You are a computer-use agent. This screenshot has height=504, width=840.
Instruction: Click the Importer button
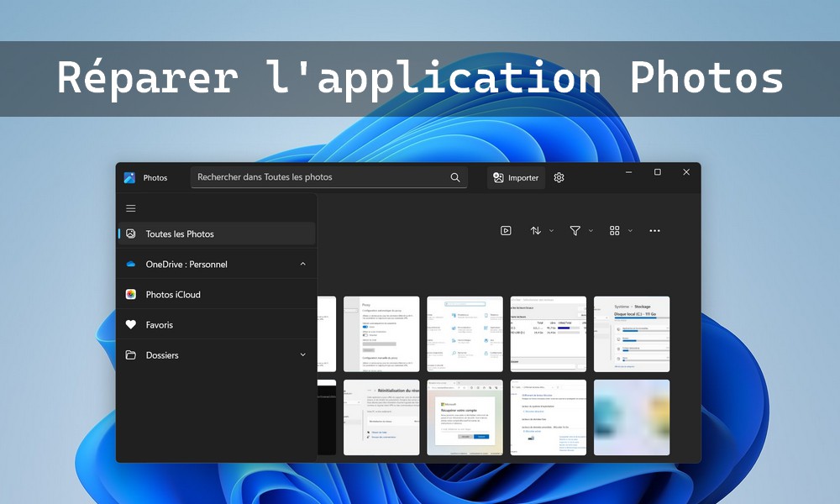[x=516, y=177]
